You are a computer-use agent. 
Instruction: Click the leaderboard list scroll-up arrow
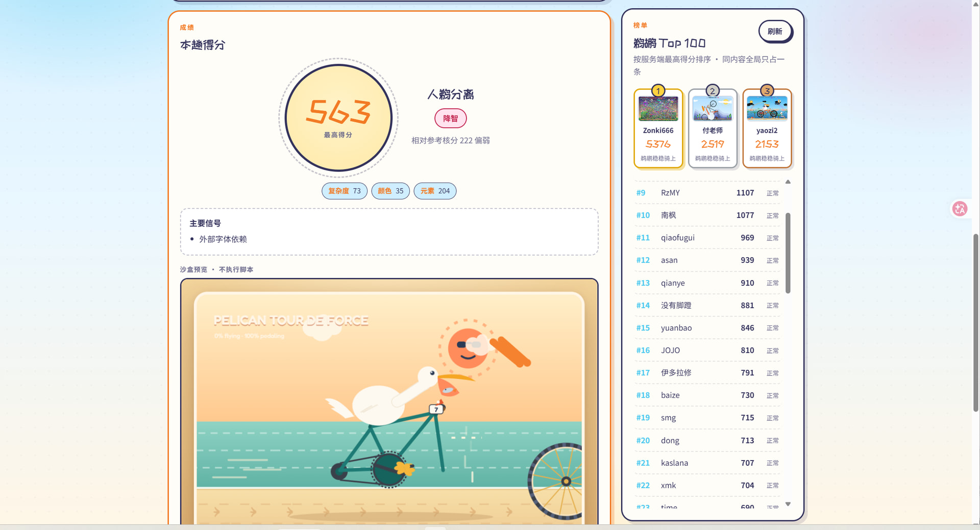point(788,182)
